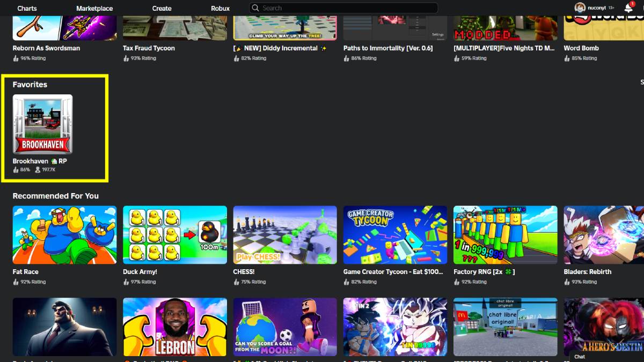Open the Duck Army! game link
The width and height of the screenshot is (644, 362).
(140, 271)
